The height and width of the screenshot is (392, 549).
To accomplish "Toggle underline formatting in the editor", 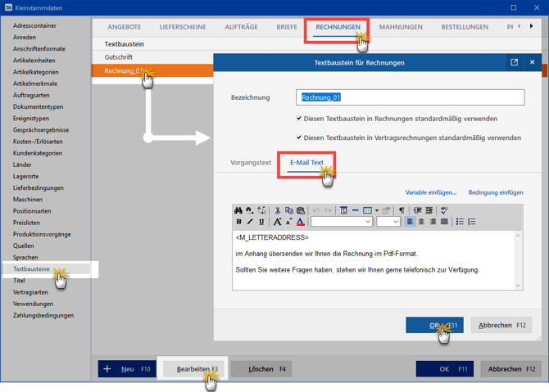I will click(x=261, y=222).
